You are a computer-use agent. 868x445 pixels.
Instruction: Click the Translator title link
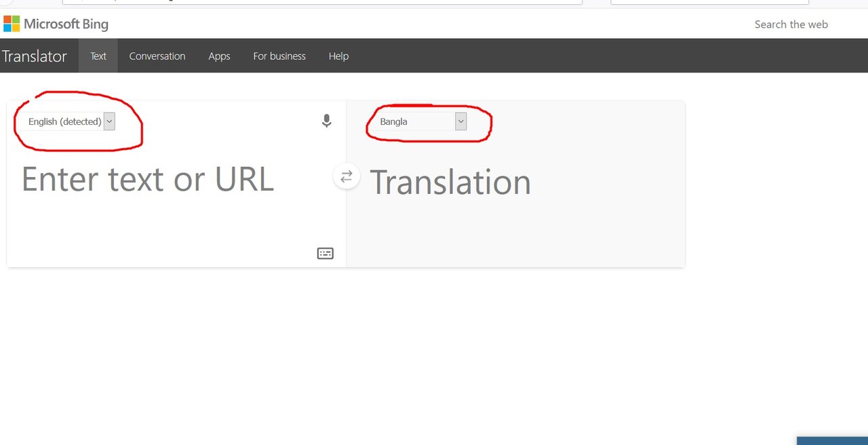click(x=34, y=56)
